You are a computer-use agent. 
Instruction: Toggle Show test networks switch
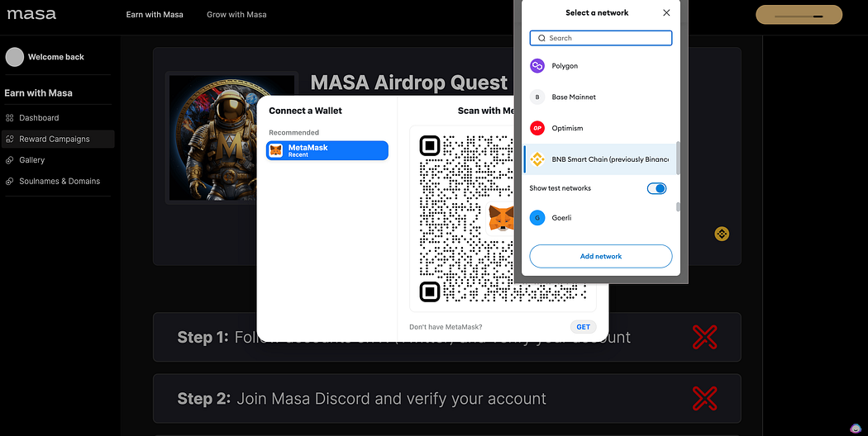pos(656,188)
